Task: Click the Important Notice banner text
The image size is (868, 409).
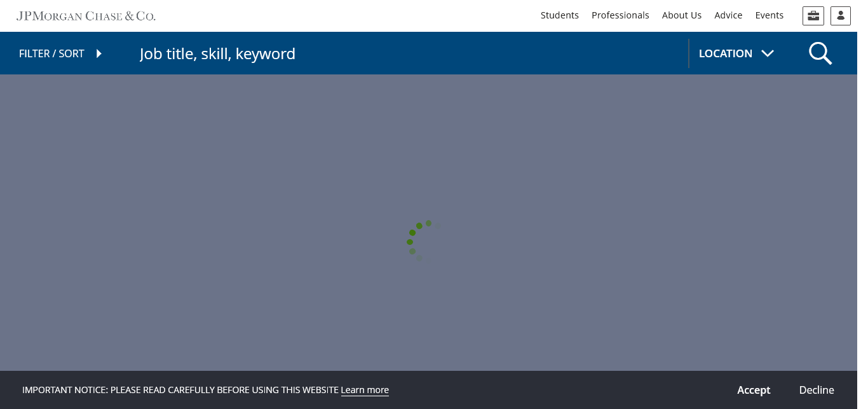Action: (x=180, y=390)
